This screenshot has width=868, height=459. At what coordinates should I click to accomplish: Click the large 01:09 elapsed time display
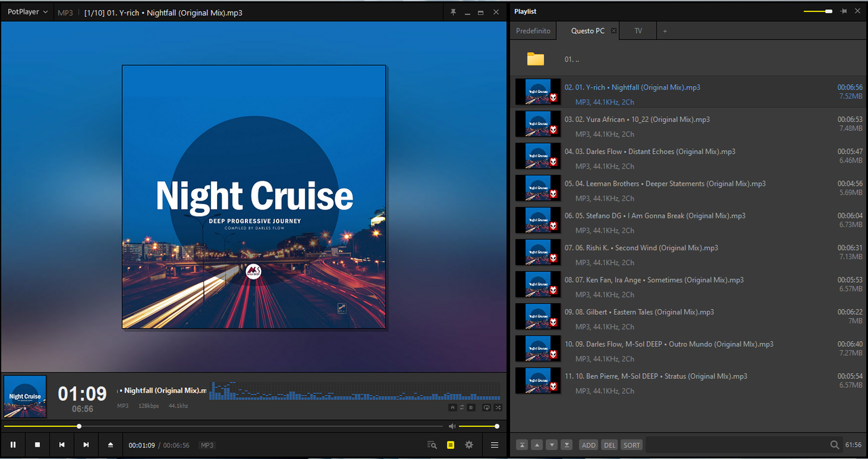[82, 394]
